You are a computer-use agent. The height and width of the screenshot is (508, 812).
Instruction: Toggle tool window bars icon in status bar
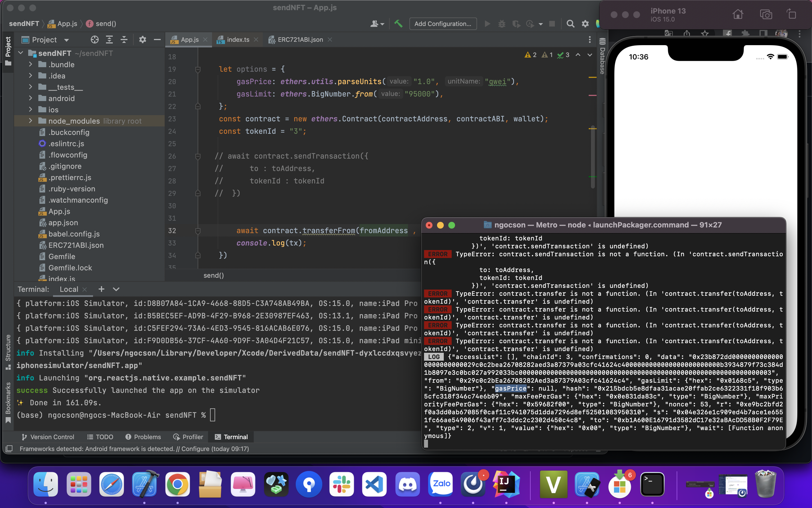pos(9,448)
